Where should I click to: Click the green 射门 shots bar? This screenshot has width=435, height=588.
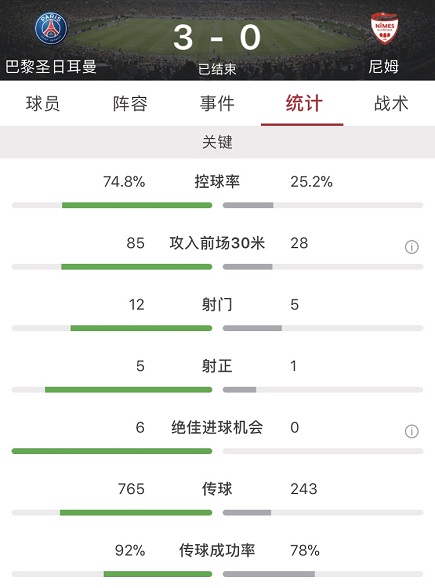pos(141,328)
